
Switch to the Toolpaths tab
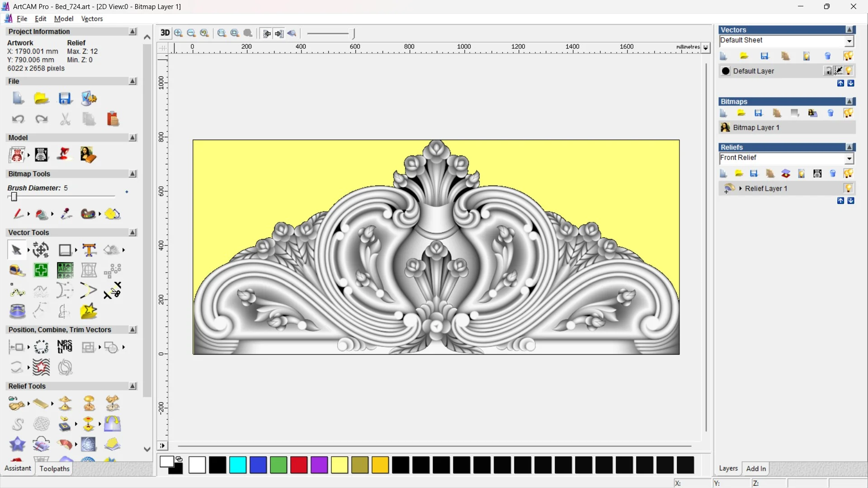(54, 469)
